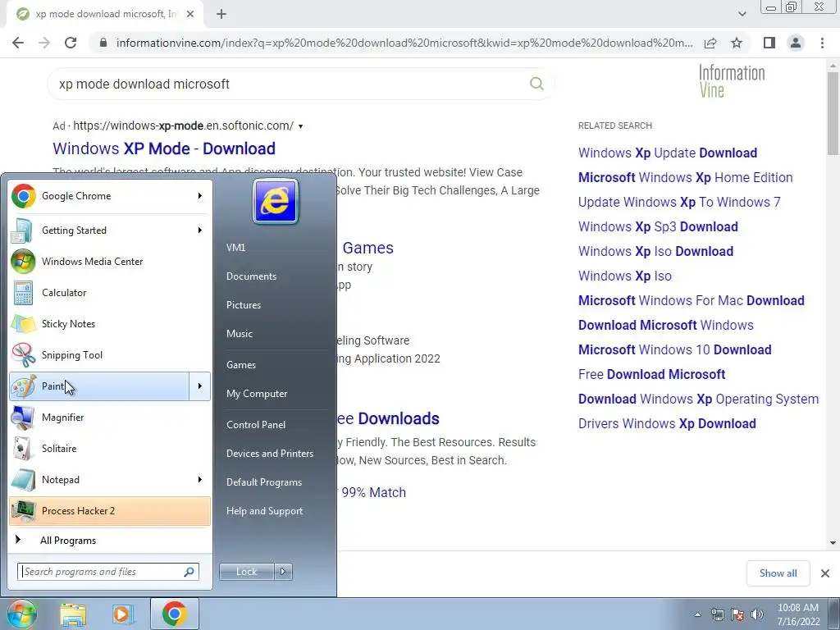
Task: Start the Snipping Tool
Action: (110, 354)
